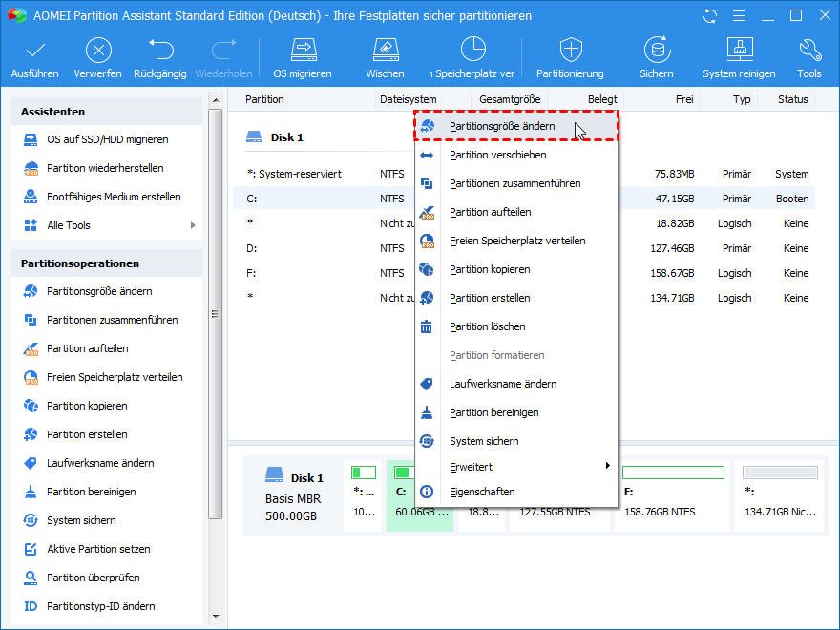Open Eigenschaften in context menu
This screenshot has height=630, width=840.
click(516, 492)
